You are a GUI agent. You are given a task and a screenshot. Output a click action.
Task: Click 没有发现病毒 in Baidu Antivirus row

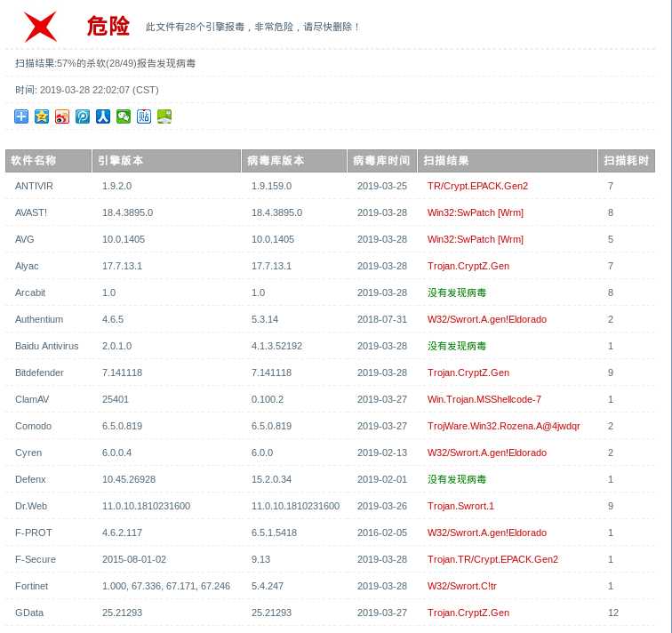point(457,346)
